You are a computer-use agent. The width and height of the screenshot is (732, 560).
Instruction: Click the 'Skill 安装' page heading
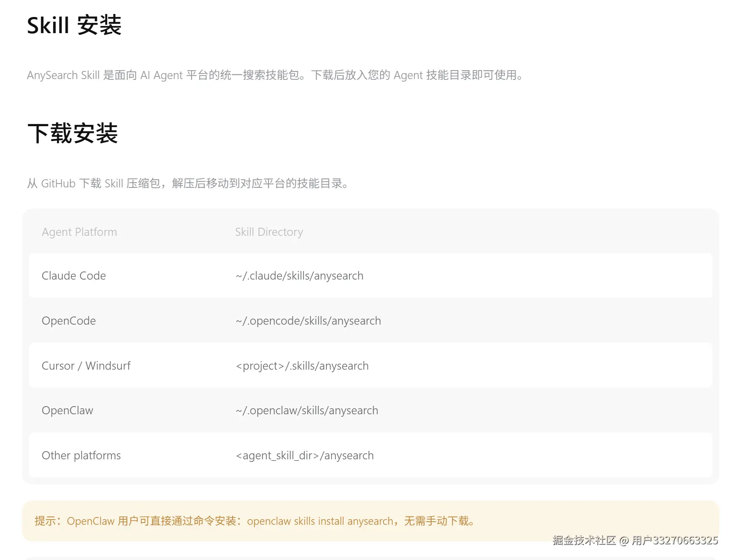point(74,25)
